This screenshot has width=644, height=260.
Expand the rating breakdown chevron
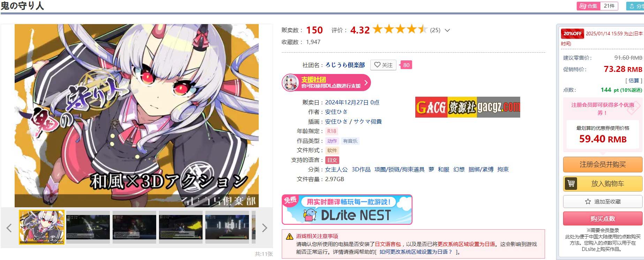point(447,30)
